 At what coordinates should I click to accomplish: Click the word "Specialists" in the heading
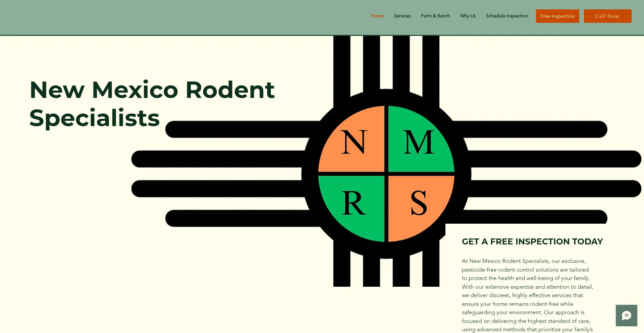point(94,118)
